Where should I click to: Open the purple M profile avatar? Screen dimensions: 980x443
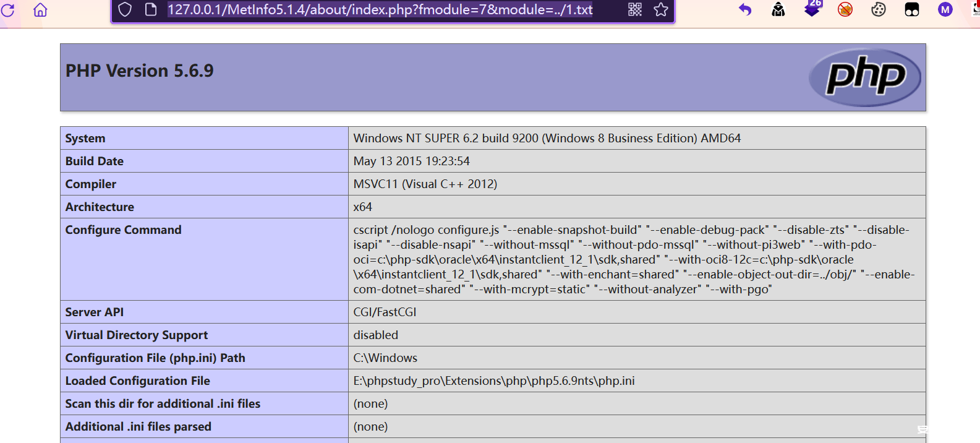tap(945, 9)
